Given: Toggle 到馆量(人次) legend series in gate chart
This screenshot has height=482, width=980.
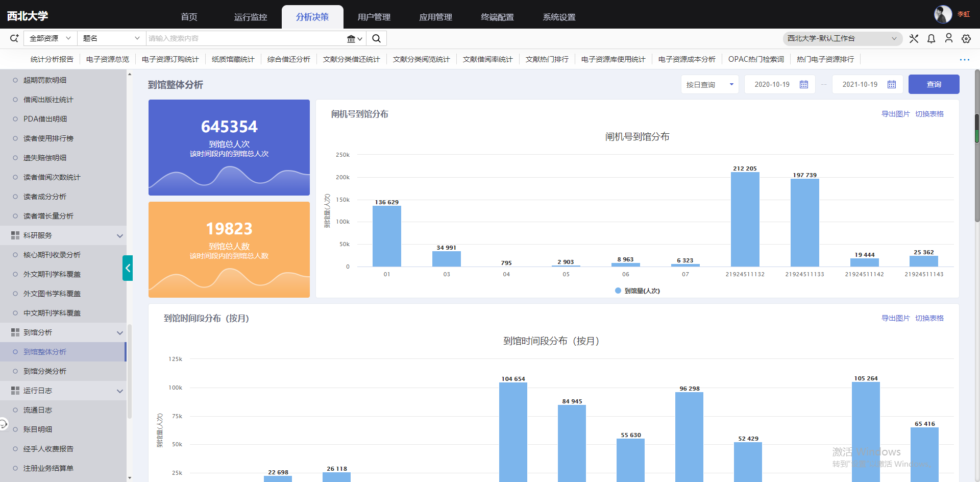Looking at the screenshot, I should (x=637, y=291).
